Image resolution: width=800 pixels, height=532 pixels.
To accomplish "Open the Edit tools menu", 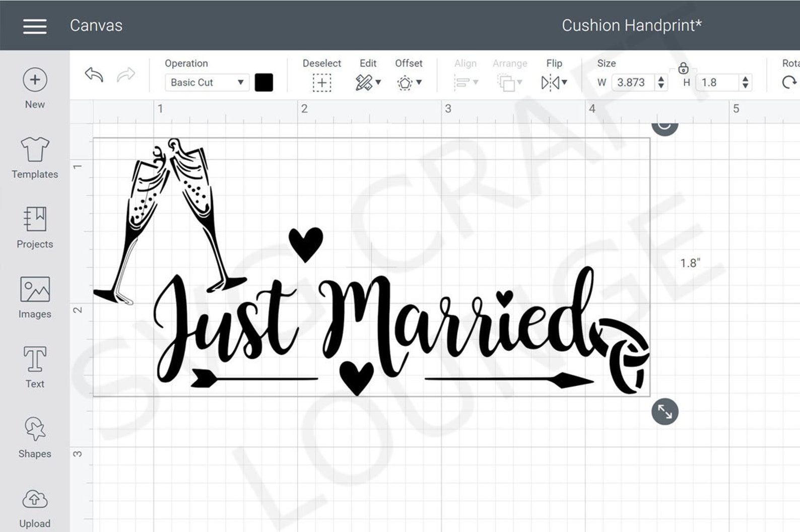I will pyautogui.click(x=368, y=83).
